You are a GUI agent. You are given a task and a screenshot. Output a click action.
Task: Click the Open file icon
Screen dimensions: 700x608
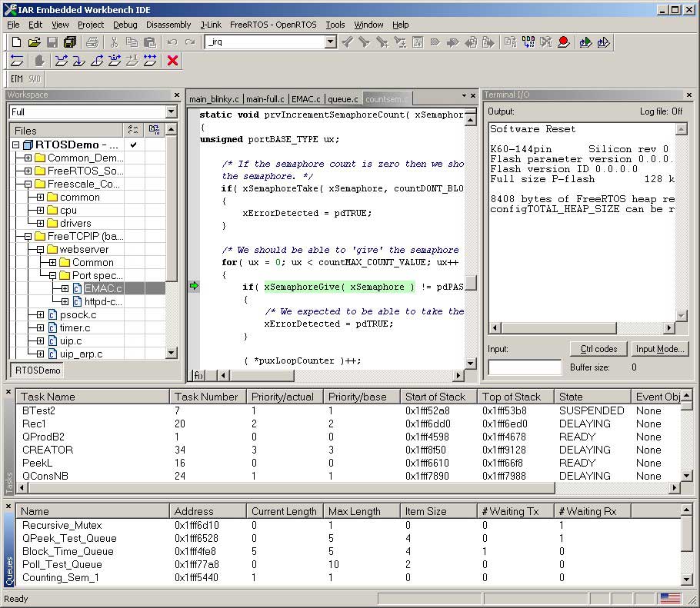[x=34, y=42]
